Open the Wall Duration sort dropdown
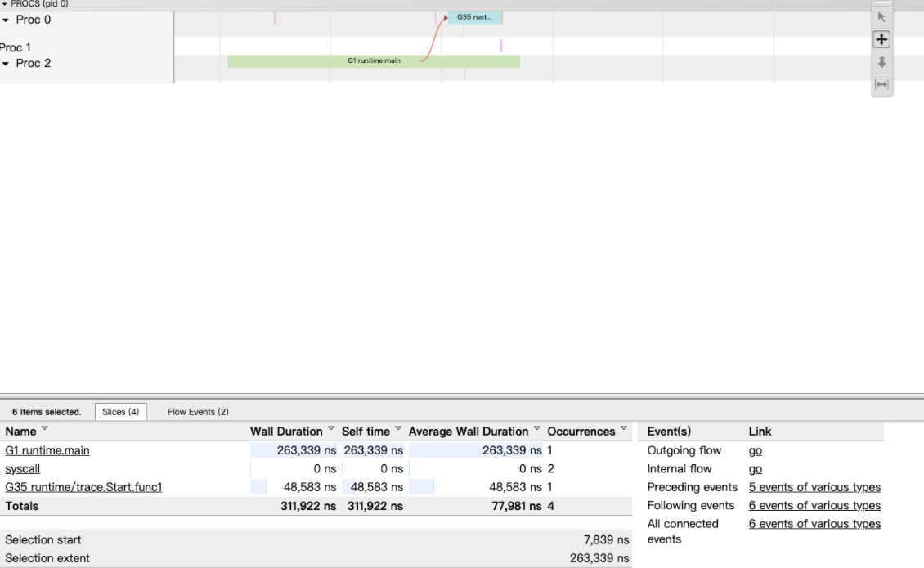Viewport: 924px width, 568px height. click(x=330, y=428)
